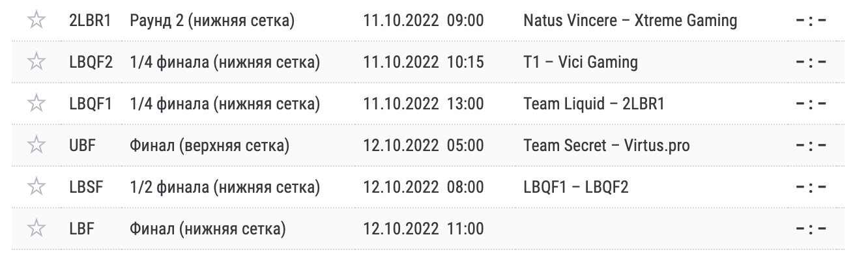The width and height of the screenshot is (868, 280).
Task: Select the LBQF2 match code
Action: pyautogui.click(x=91, y=63)
